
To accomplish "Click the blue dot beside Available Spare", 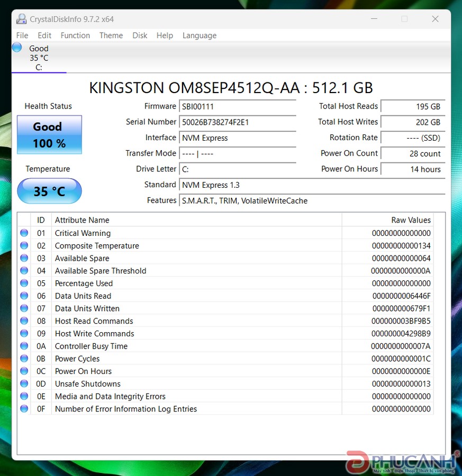I will tap(23, 258).
